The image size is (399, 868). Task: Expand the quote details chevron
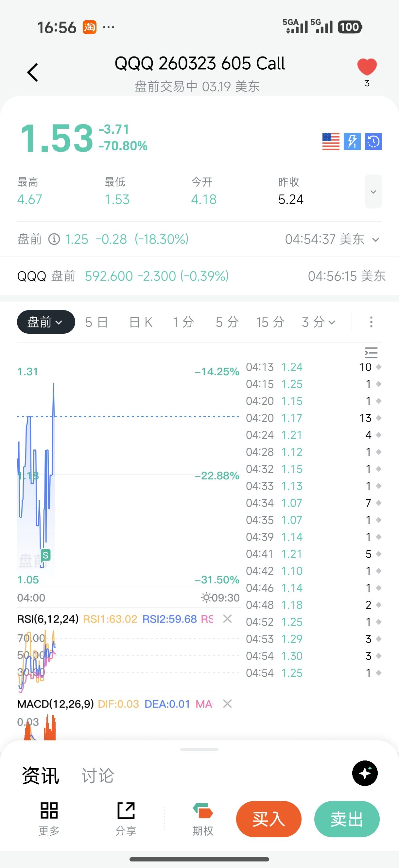[x=373, y=192]
